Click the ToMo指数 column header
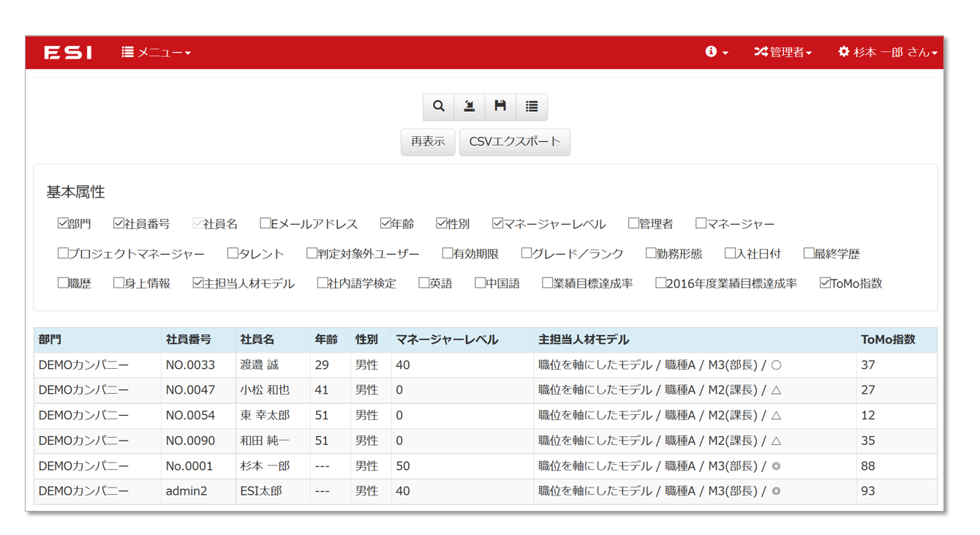980x535 pixels. (897, 340)
